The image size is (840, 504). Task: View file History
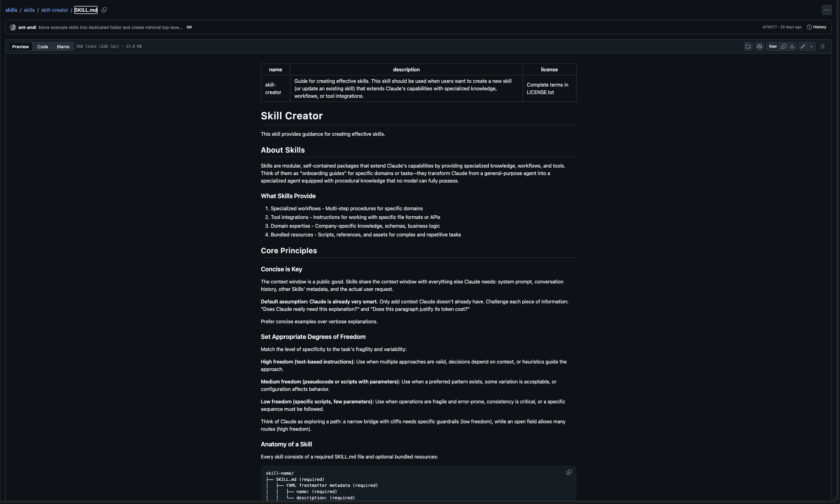[817, 27]
